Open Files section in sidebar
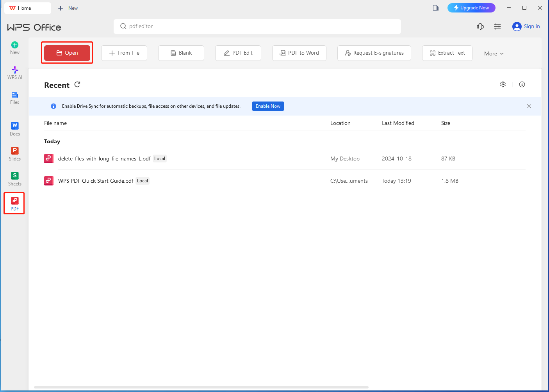549x392 pixels. pos(15,98)
